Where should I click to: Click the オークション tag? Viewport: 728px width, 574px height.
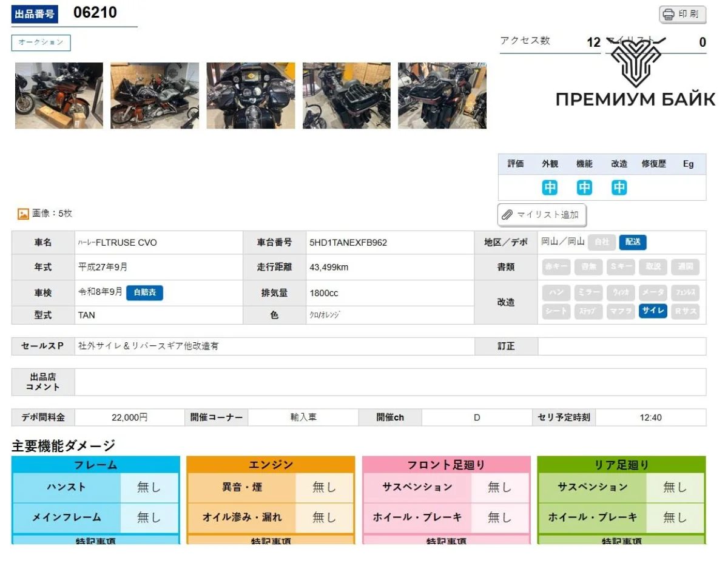point(41,42)
